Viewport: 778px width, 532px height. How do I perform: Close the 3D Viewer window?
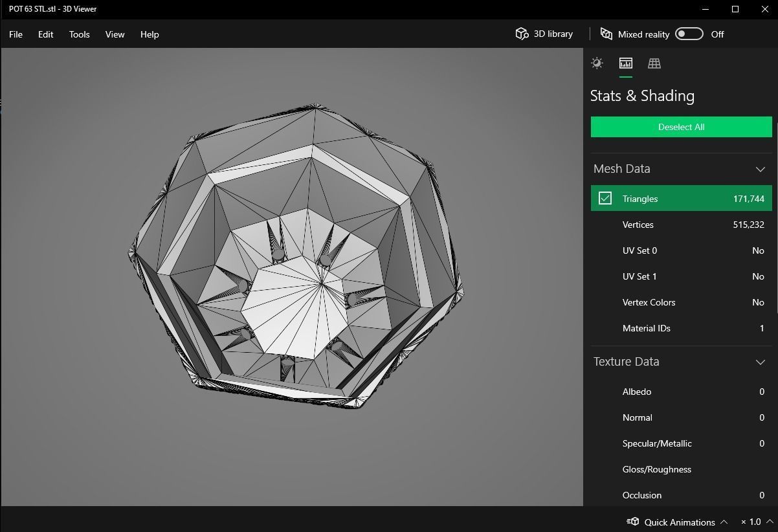click(x=764, y=9)
